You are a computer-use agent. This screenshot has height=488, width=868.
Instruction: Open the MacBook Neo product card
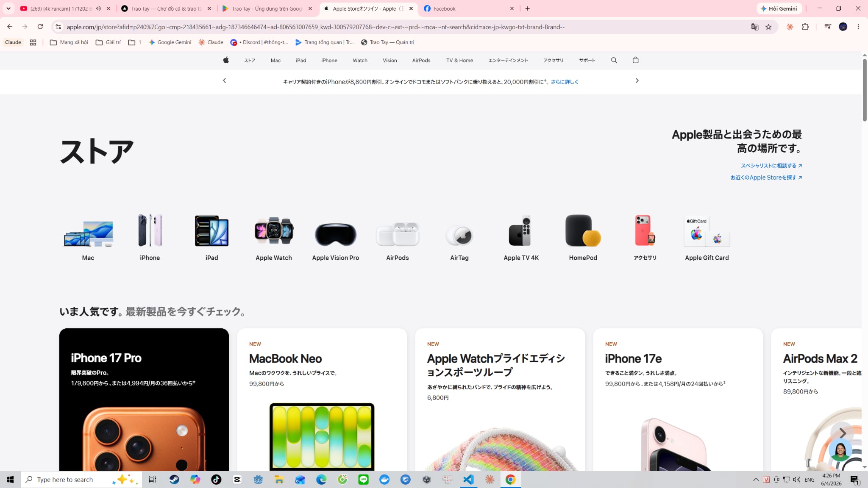coord(322,399)
